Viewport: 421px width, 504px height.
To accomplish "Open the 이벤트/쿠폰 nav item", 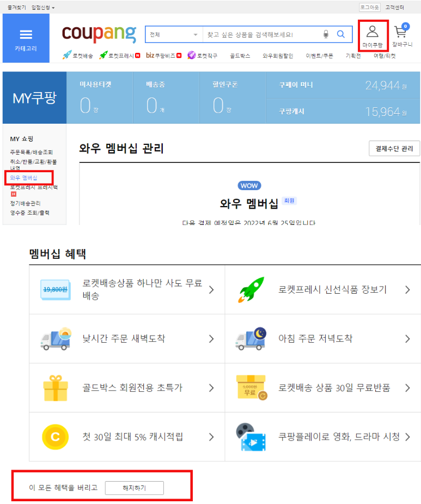I will point(319,56).
